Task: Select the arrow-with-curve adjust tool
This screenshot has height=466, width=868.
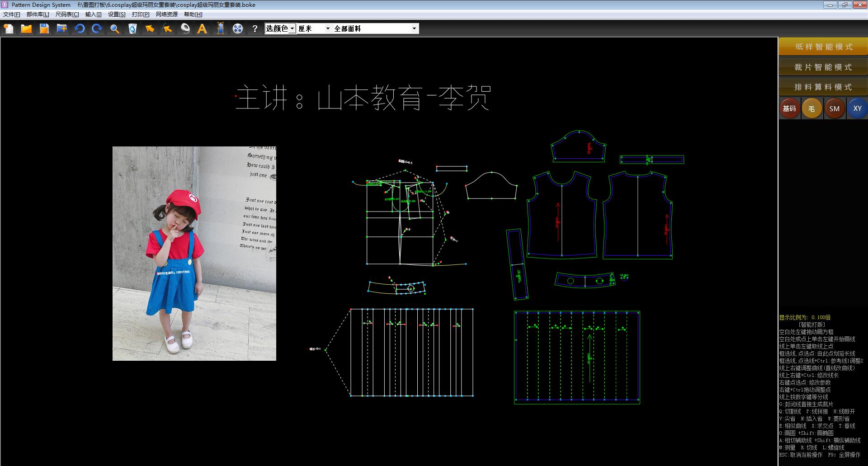Action: [x=167, y=29]
